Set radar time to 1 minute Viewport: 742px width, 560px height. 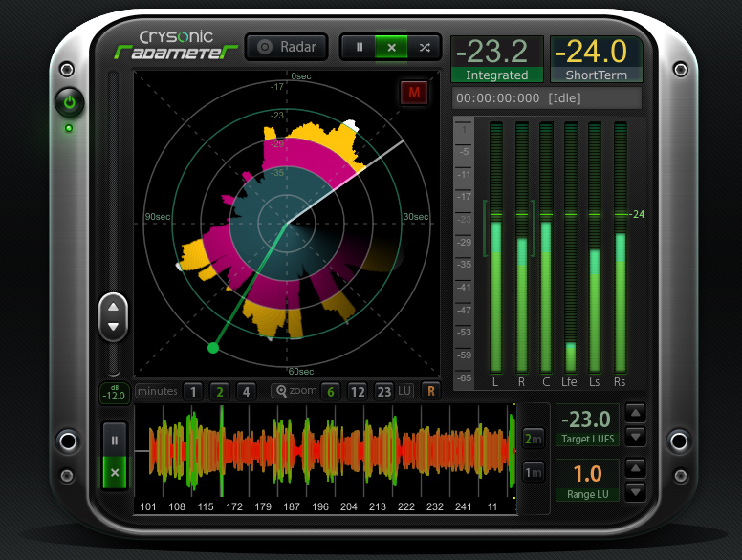tap(193, 391)
